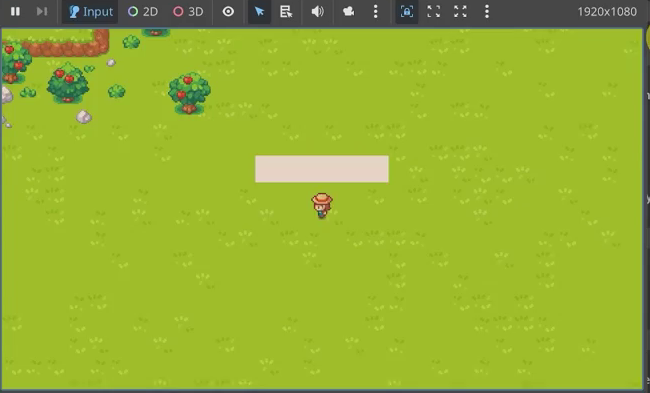650x393 pixels.
Task: Switch to 2D selection mode
Action: tap(143, 12)
